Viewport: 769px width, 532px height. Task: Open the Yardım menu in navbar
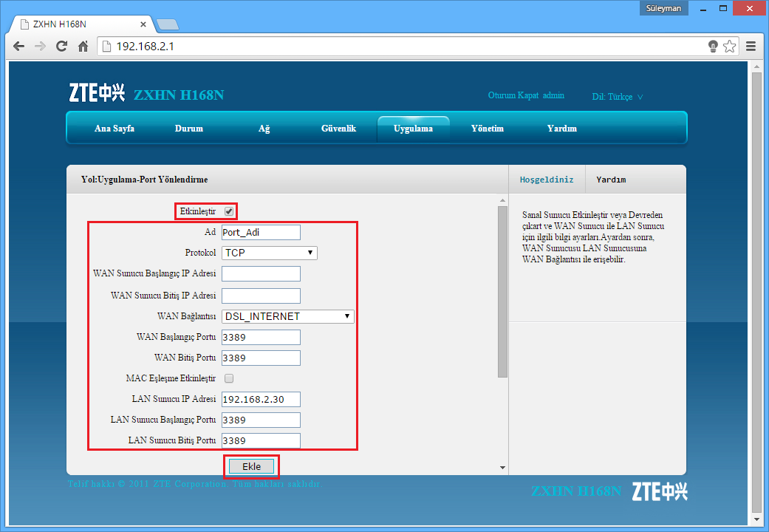(x=562, y=129)
